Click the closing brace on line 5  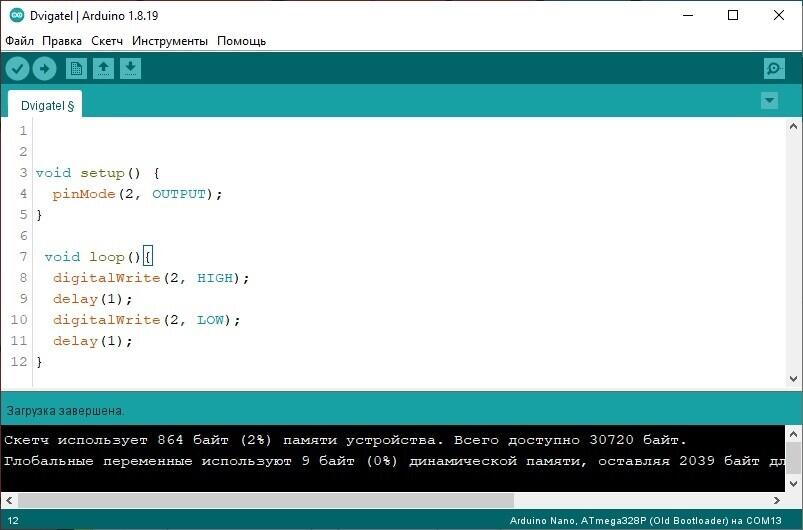click(39, 215)
